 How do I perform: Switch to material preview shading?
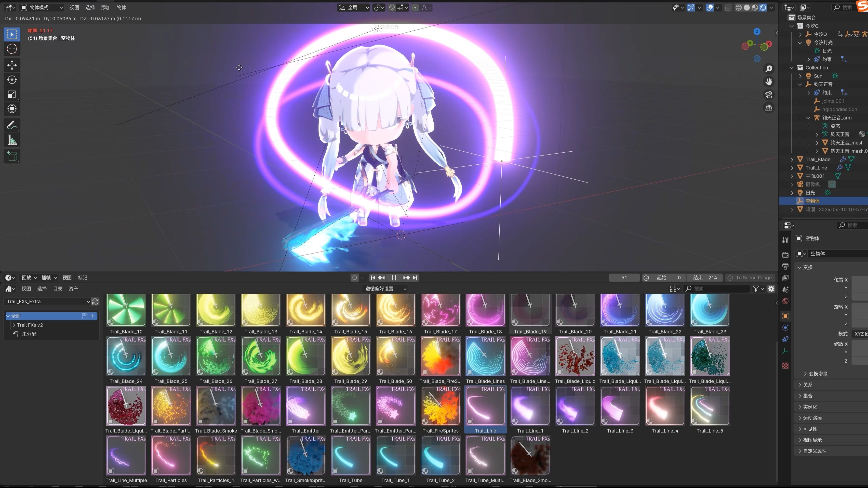[x=755, y=7]
